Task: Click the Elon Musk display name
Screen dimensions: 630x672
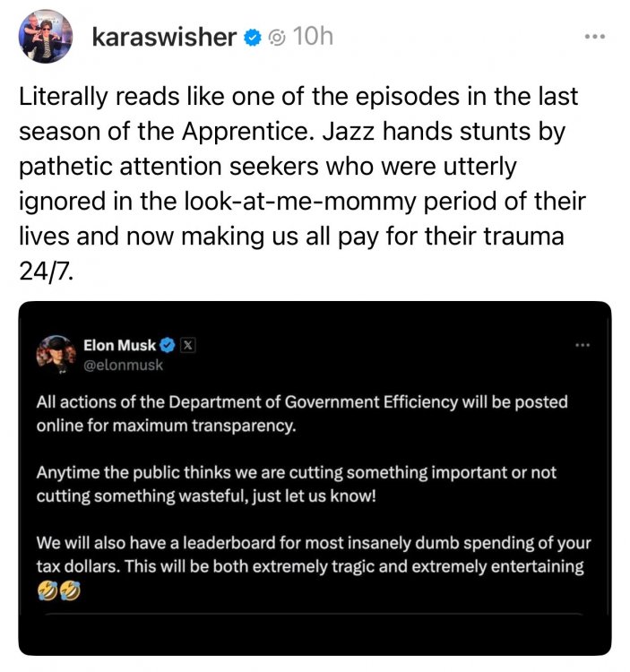Action: (119, 345)
